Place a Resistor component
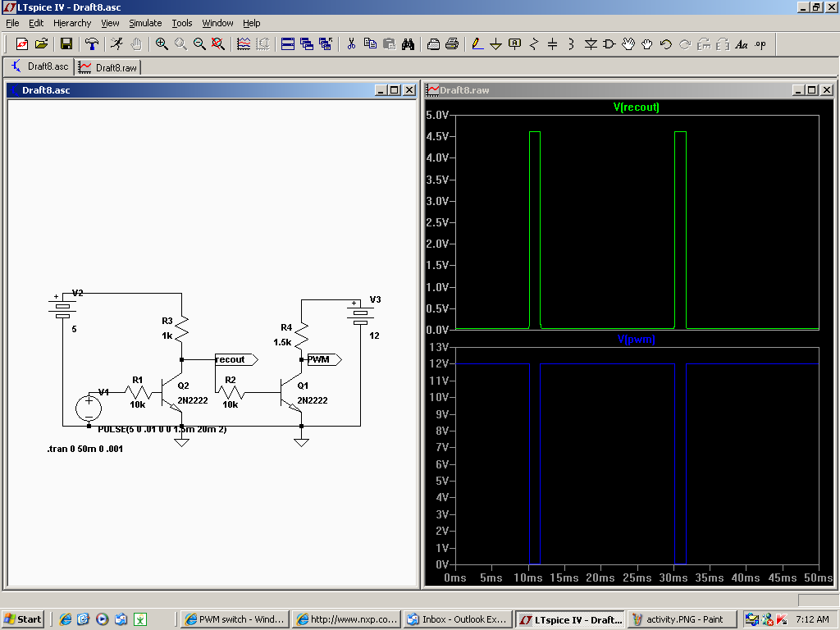Image resolution: width=840 pixels, height=630 pixels. point(533,44)
